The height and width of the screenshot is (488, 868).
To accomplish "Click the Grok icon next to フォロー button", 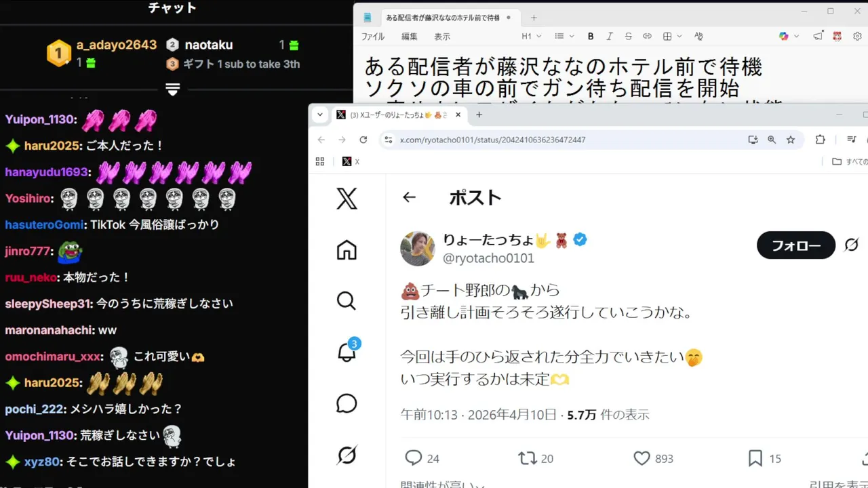I will point(852,245).
